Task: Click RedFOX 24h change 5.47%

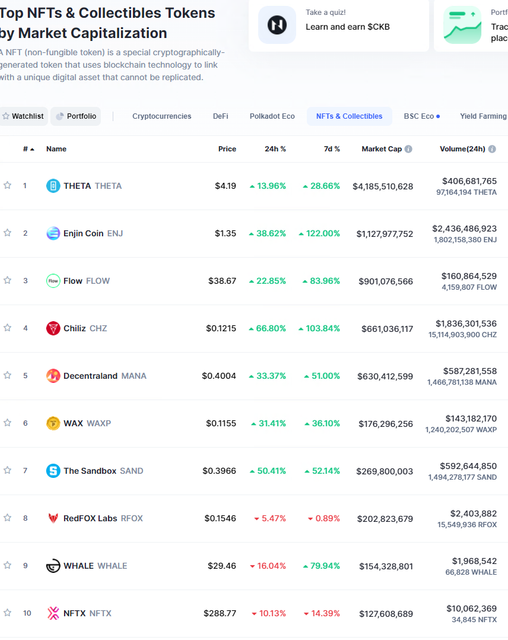Action: click(x=270, y=518)
